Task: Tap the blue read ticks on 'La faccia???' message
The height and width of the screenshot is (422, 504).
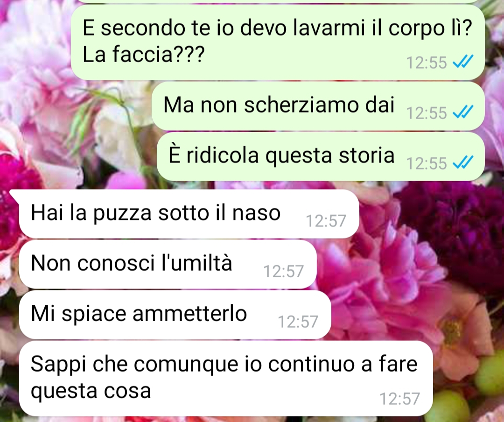Action: point(463,62)
